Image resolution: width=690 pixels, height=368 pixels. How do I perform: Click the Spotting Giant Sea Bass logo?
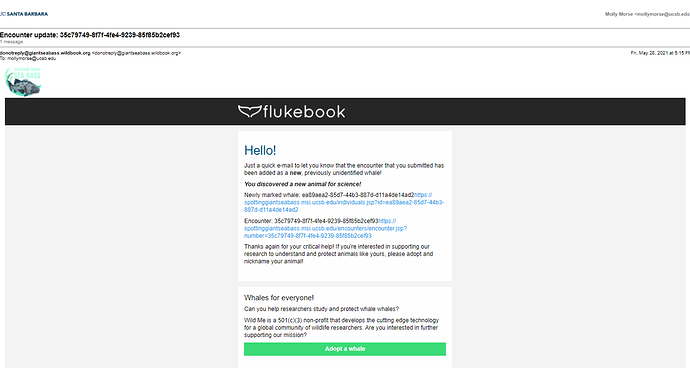(x=23, y=81)
